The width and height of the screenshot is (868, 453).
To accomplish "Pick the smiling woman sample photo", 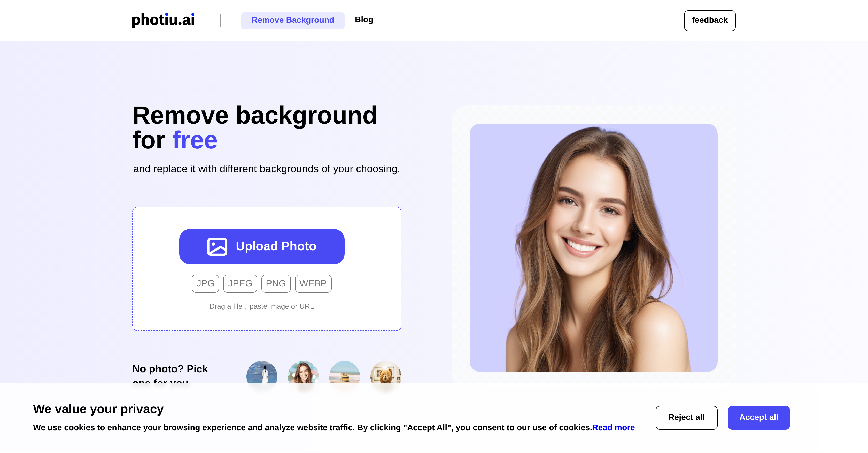I will [303, 372].
